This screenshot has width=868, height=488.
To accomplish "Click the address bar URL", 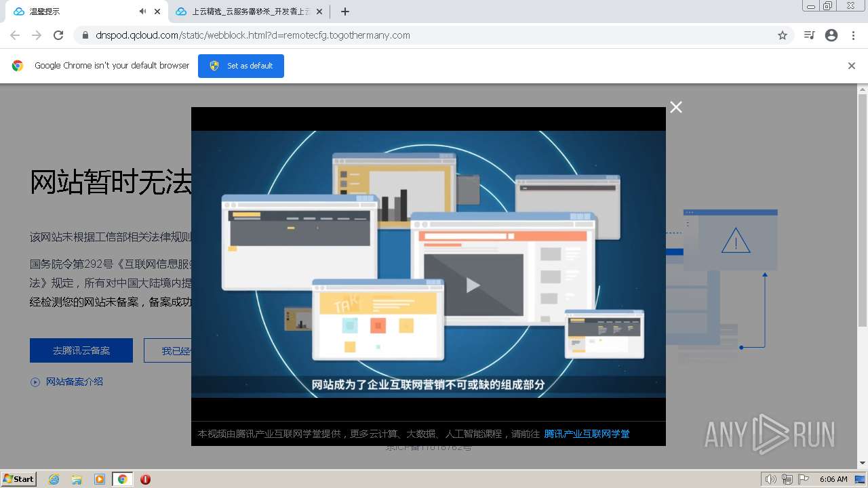I will point(253,35).
